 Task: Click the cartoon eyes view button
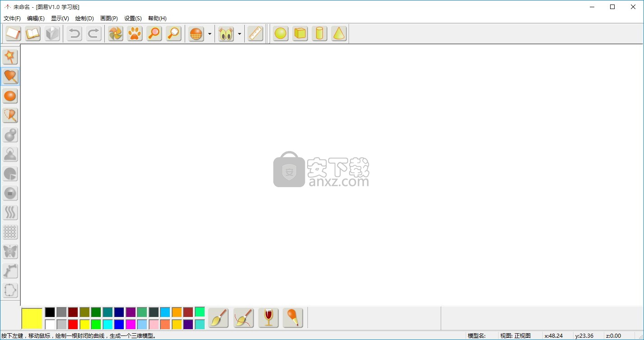226,34
